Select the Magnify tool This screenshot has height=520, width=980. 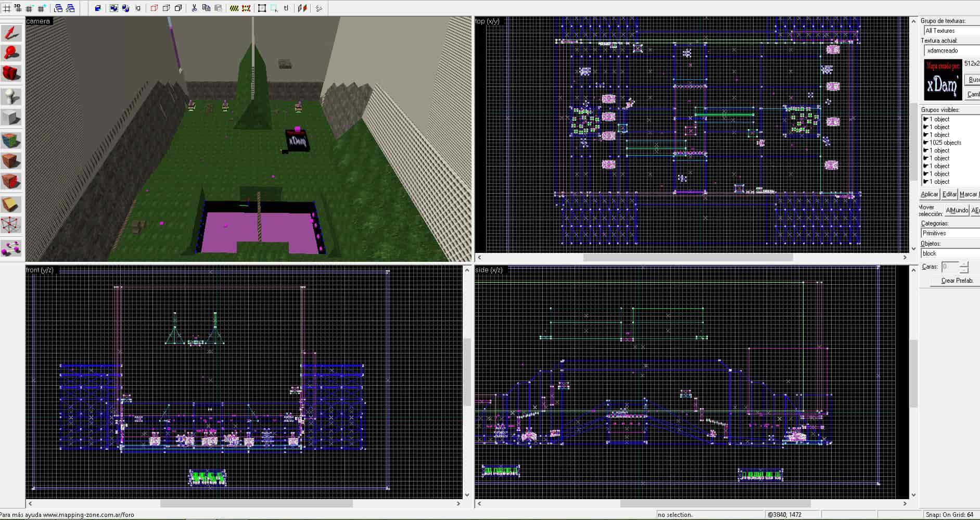pyautogui.click(x=11, y=53)
